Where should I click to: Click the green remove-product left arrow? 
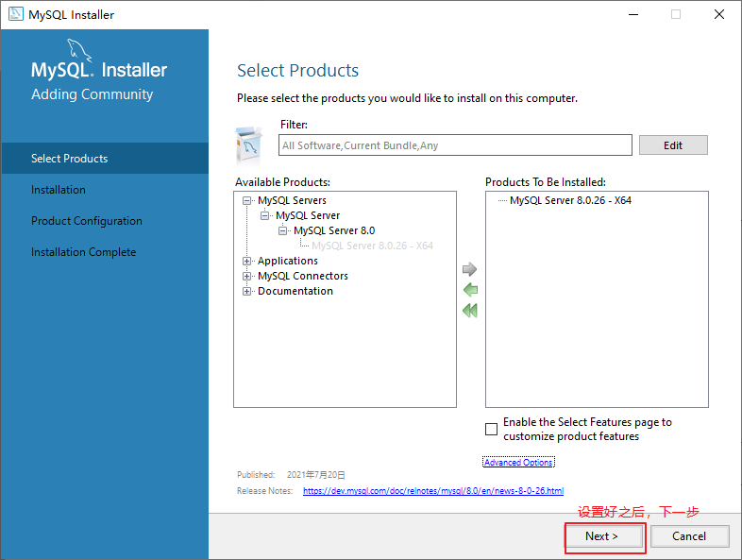click(470, 290)
